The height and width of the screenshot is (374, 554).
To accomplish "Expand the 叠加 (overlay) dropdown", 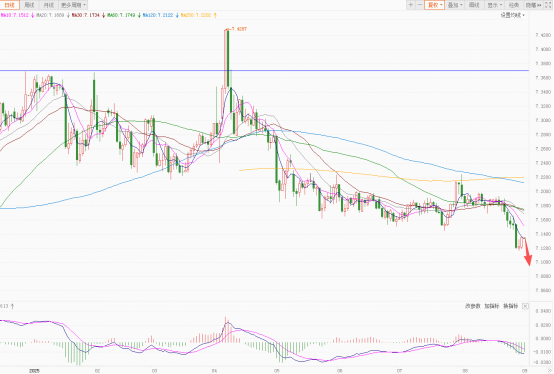I will pos(455,5).
